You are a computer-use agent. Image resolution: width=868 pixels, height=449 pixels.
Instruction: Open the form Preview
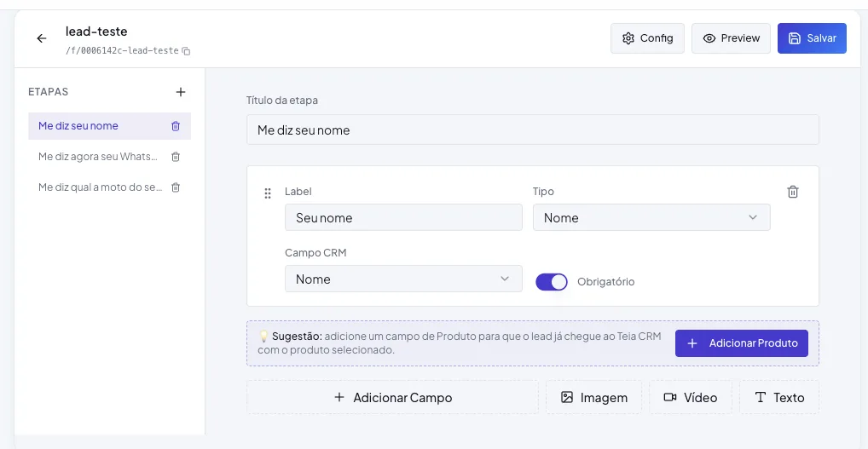[x=731, y=38]
